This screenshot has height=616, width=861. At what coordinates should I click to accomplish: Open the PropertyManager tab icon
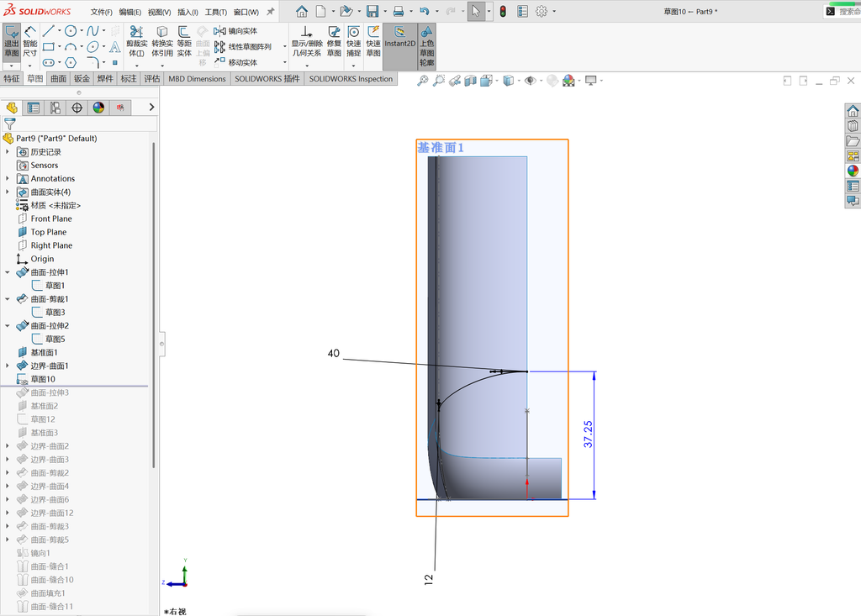[34, 108]
